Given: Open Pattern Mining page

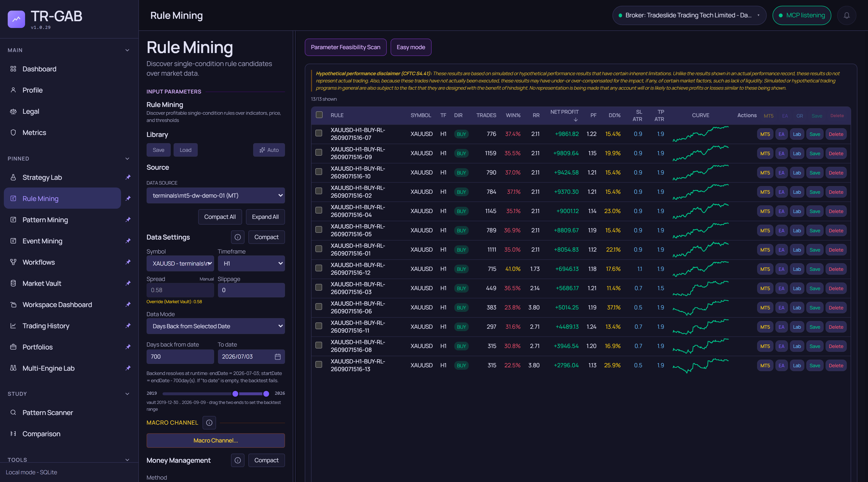Looking at the screenshot, I should pos(62,220).
